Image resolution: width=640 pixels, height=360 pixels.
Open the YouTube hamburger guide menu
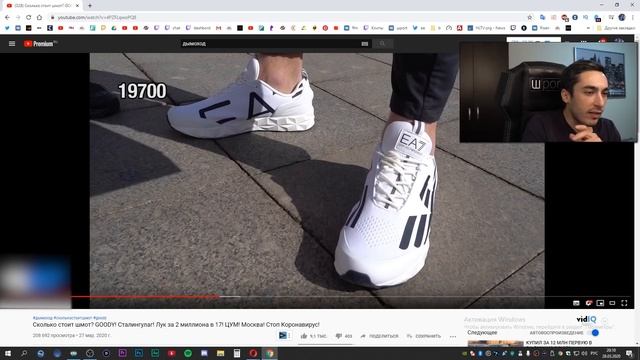[x=12, y=44]
